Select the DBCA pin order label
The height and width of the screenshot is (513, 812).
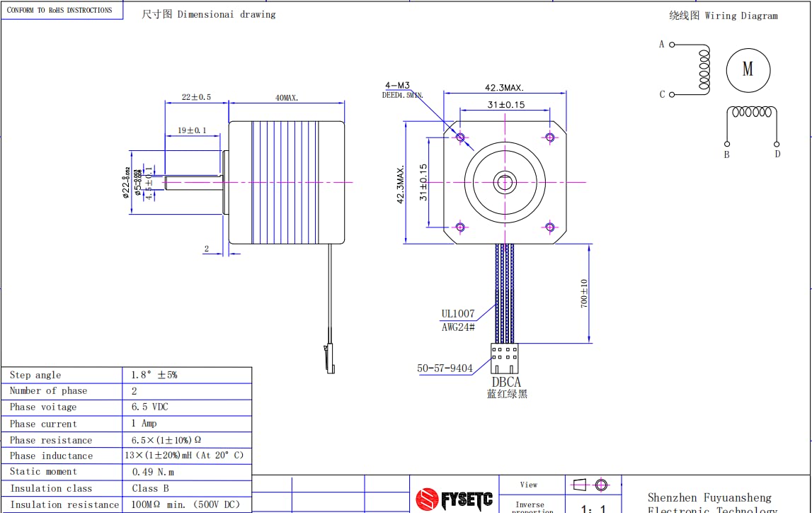click(506, 383)
